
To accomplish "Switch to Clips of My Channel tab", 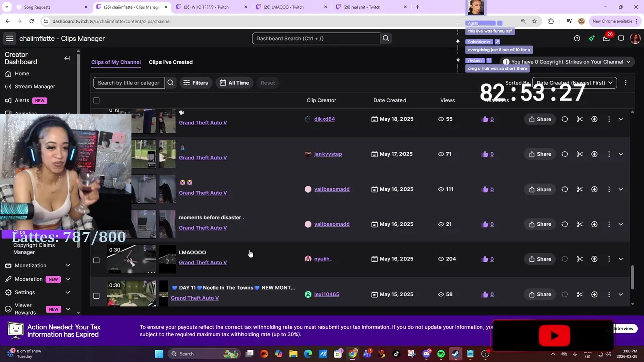I will tap(116, 62).
